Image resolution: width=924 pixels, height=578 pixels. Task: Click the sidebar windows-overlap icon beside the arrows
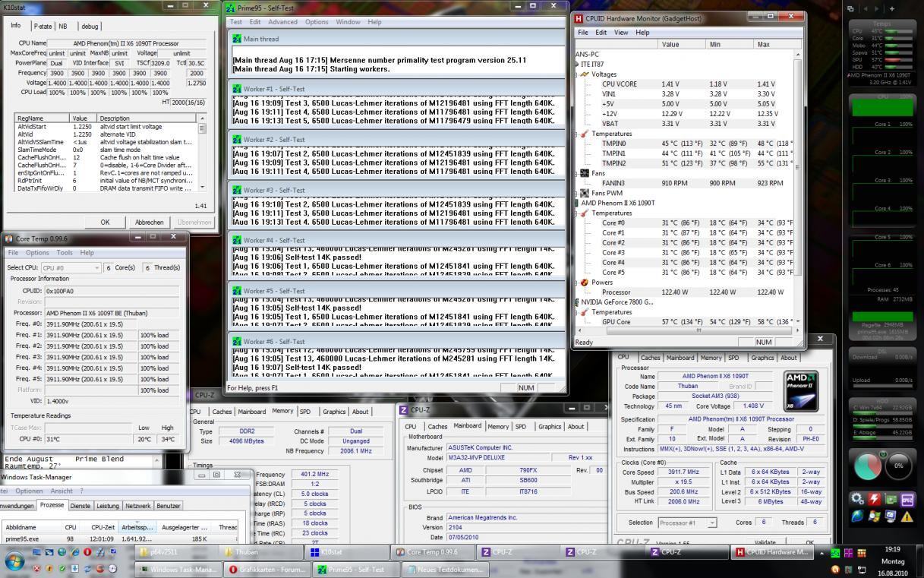click(x=851, y=8)
